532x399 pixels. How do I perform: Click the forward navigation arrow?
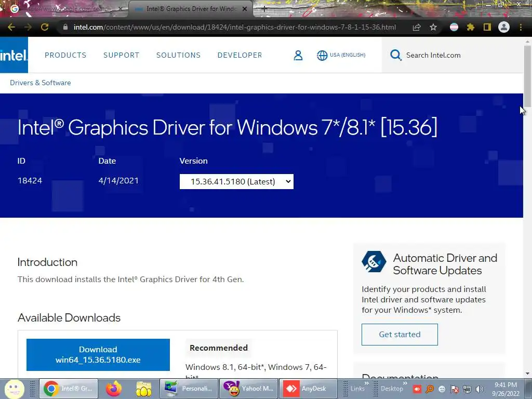coord(28,27)
